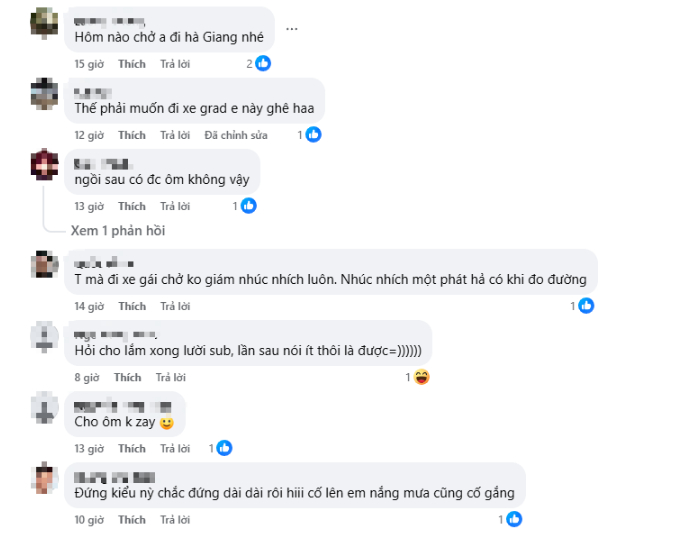Click like reaction on 'xe gái chở' comment

click(x=586, y=306)
